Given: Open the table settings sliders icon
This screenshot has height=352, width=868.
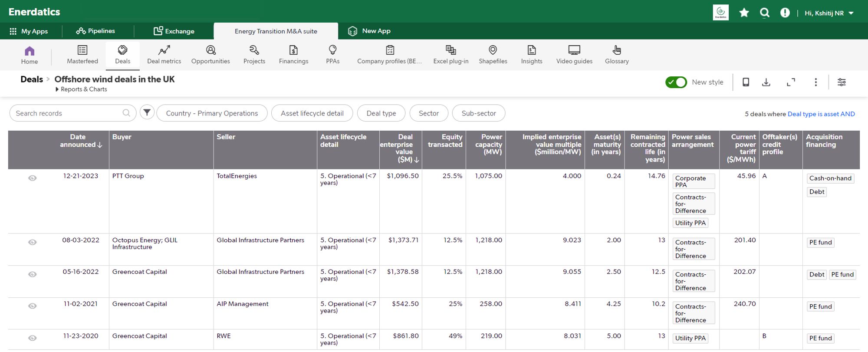Looking at the screenshot, I should tap(841, 82).
